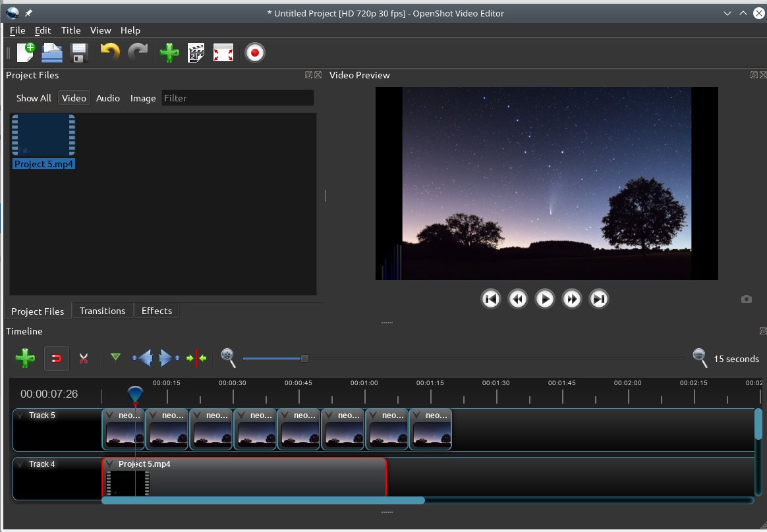Save the project with the floppy disk icon
The image size is (767, 532).
[80, 53]
